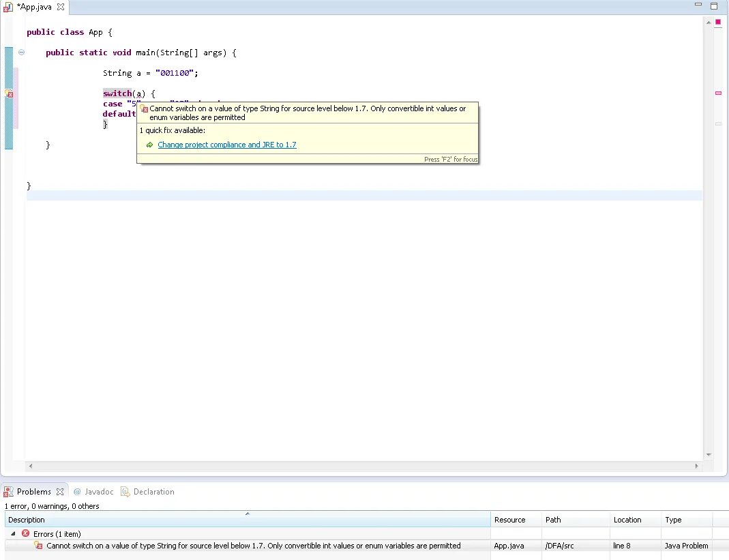Collapse the main method fold marker
This screenshot has height=560, width=729.
(x=21, y=52)
